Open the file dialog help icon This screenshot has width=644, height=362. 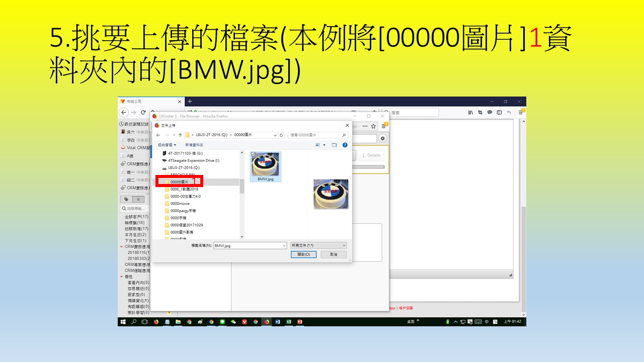tap(345, 145)
